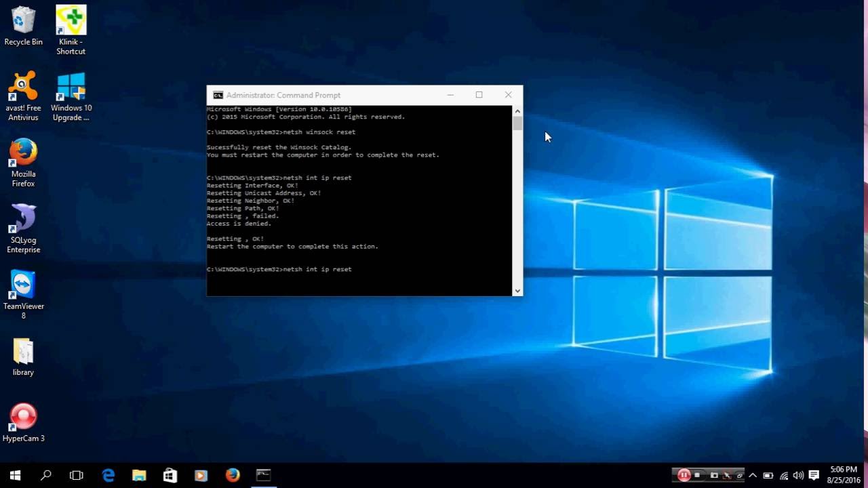Close the Command Prompt window
Viewport: 868px width, 488px height.
(x=508, y=95)
